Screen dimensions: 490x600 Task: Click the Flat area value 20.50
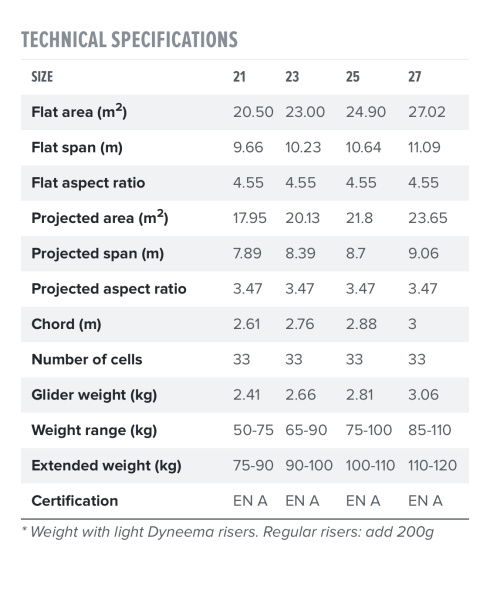point(253,112)
